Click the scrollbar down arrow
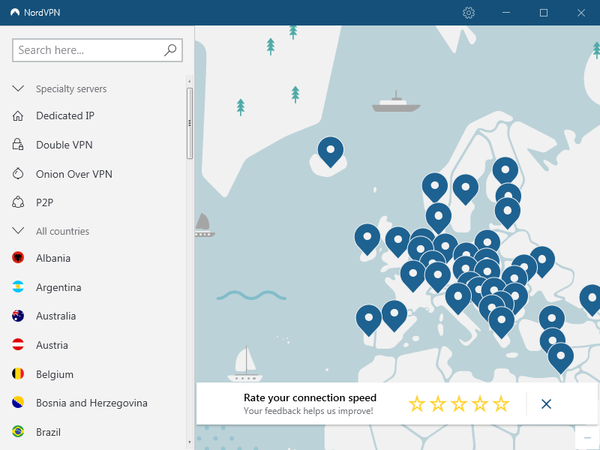Screen dimensions: 600x450 pos(189,442)
